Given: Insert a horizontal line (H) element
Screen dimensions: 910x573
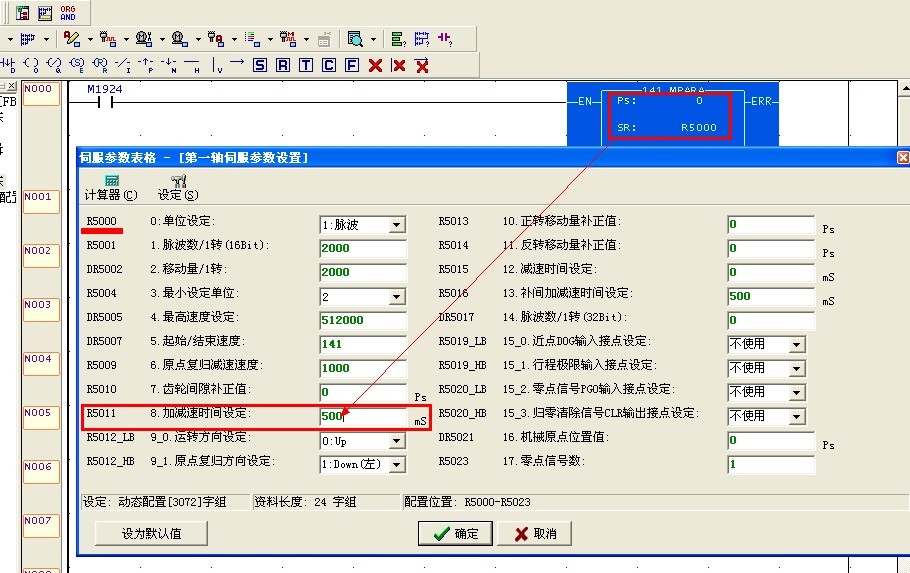Looking at the screenshot, I should 190,65.
